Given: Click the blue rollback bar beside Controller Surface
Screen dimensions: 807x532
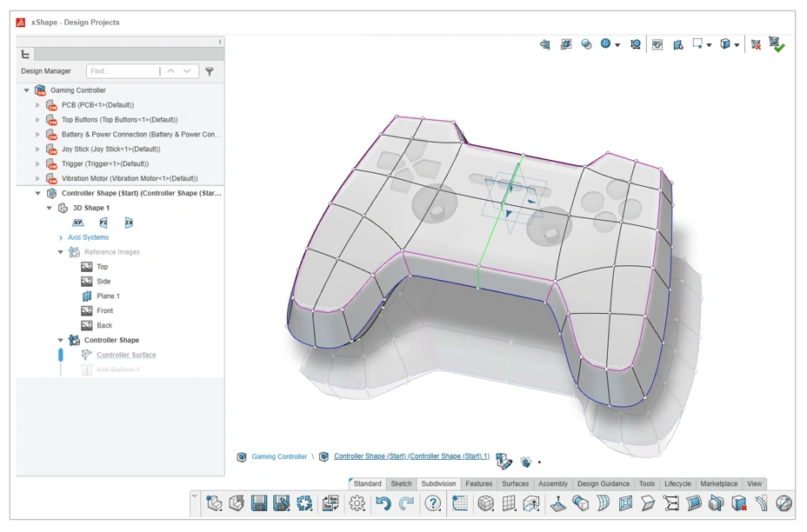Looking at the screenshot, I should point(61,355).
